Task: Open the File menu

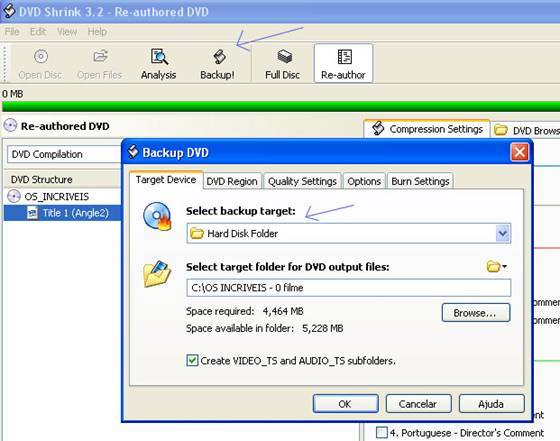Action: 12,32
